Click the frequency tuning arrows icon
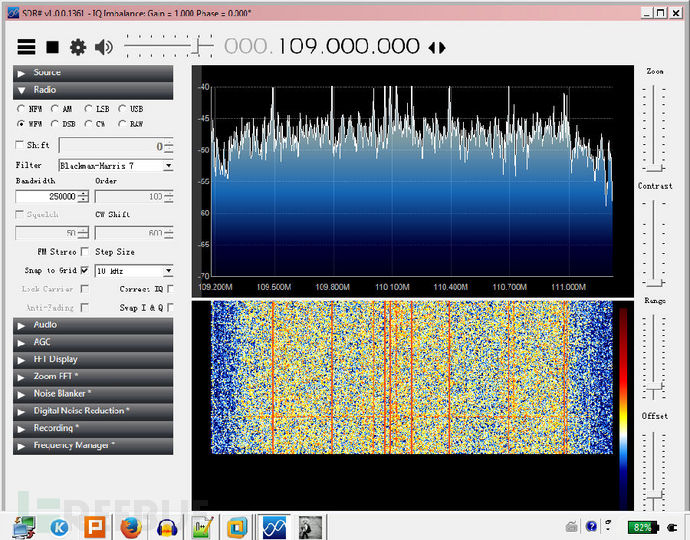The image size is (690, 540). click(x=436, y=48)
